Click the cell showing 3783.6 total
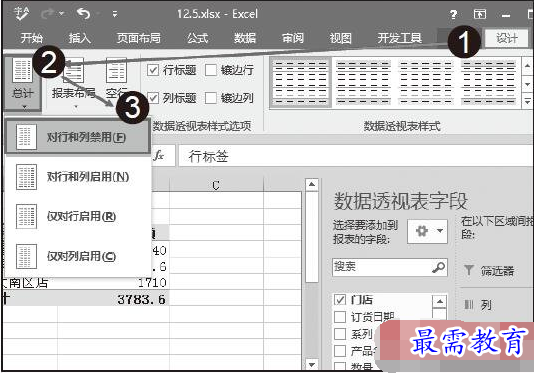This screenshot has width=534, height=373. click(113, 299)
